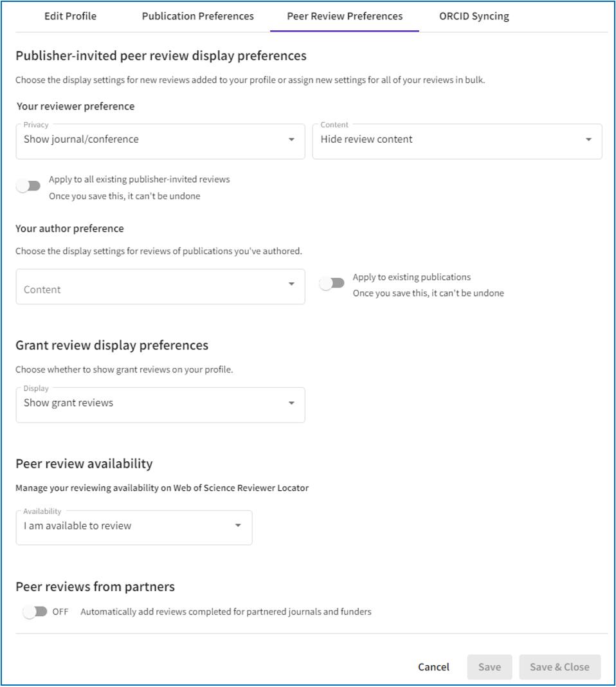
Task: Open the Display dropdown for grant reviews
Action: [x=159, y=405]
